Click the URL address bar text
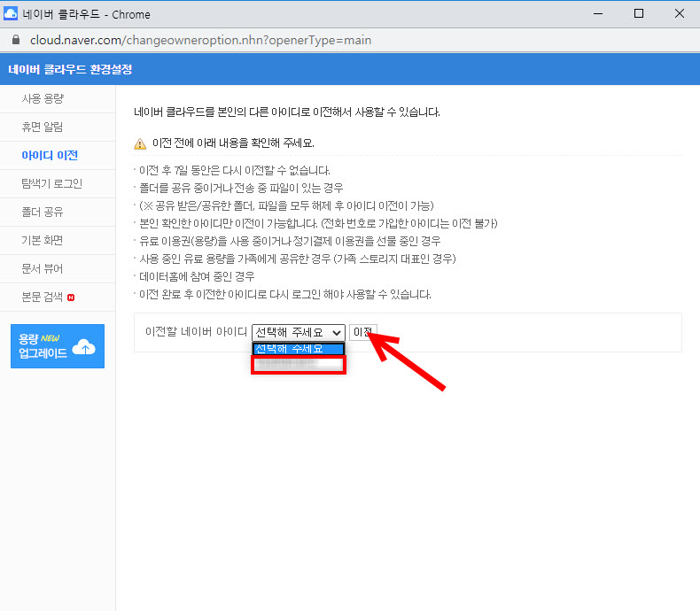700x611 pixels. click(x=200, y=40)
